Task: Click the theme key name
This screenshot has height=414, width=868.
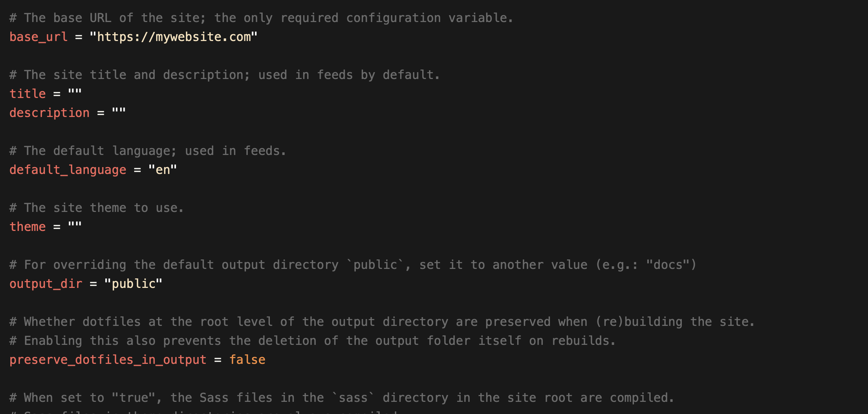Action: 27,227
